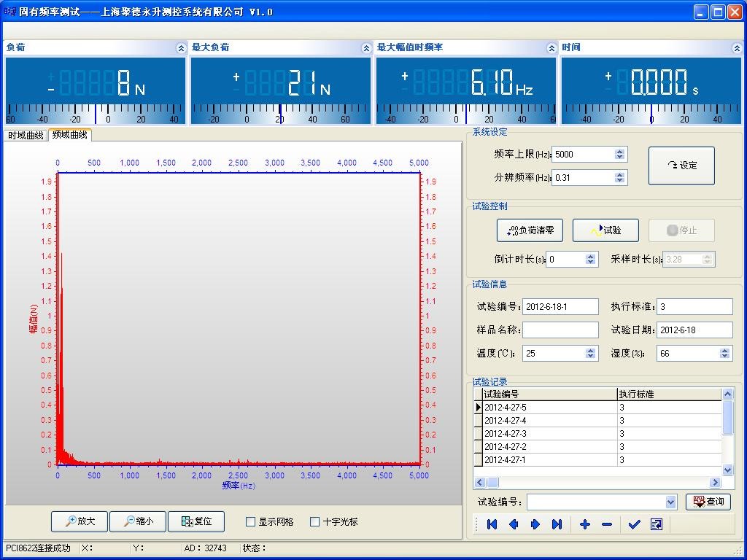747x560 pixels.
Task: Click the export record icon
Action: 656,524
